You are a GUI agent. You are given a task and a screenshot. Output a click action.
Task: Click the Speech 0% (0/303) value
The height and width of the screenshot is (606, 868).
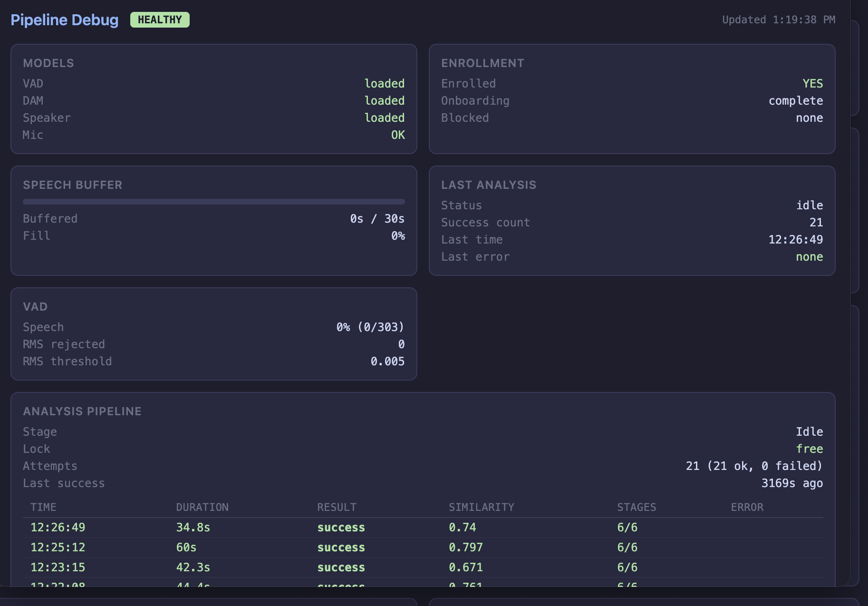click(370, 327)
